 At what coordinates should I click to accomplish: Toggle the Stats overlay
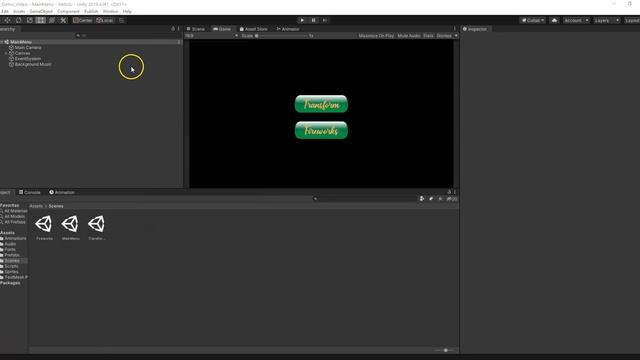[x=428, y=36]
